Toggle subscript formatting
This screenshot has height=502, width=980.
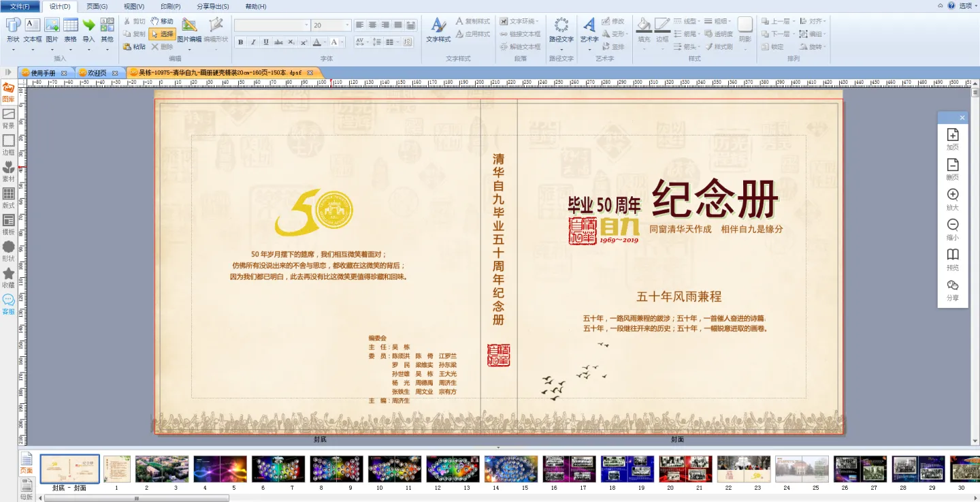pos(291,42)
